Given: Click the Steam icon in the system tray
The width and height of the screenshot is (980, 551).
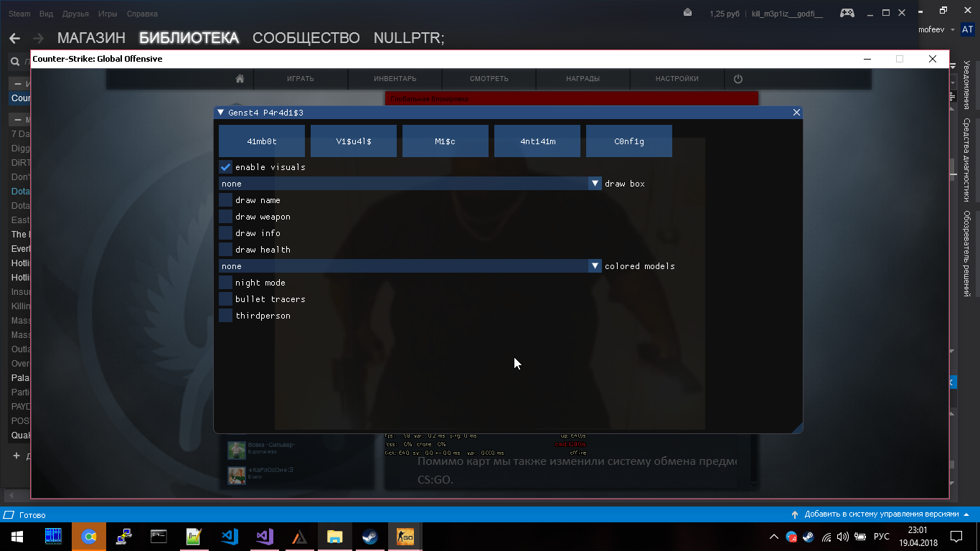Looking at the screenshot, I should click(808, 537).
